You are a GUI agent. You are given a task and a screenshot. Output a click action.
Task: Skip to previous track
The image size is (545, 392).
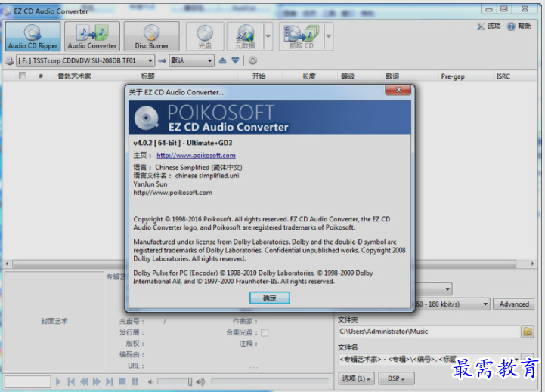click(x=71, y=382)
